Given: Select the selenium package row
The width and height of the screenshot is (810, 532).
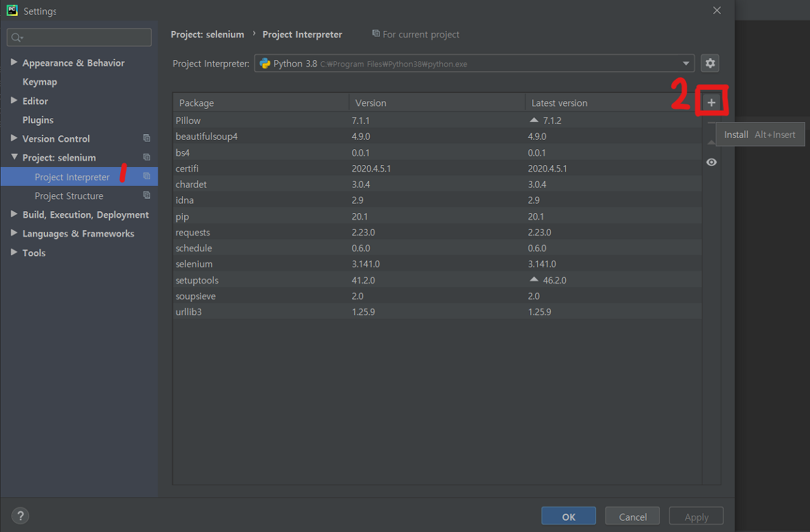Looking at the screenshot, I should click(x=437, y=264).
